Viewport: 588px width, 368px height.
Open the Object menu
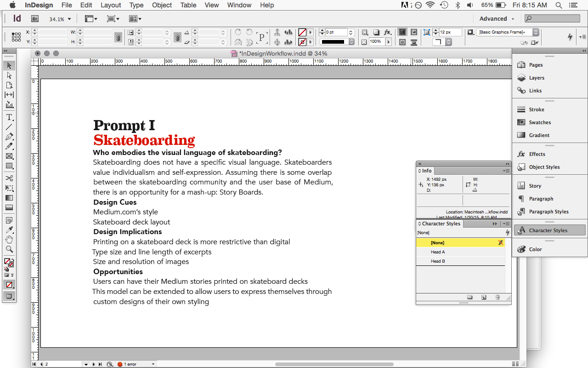[162, 5]
